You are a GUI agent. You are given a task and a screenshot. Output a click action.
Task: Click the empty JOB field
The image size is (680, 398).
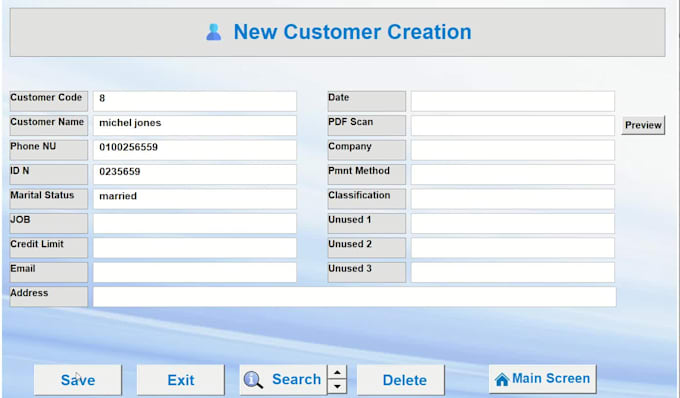(x=195, y=223)
